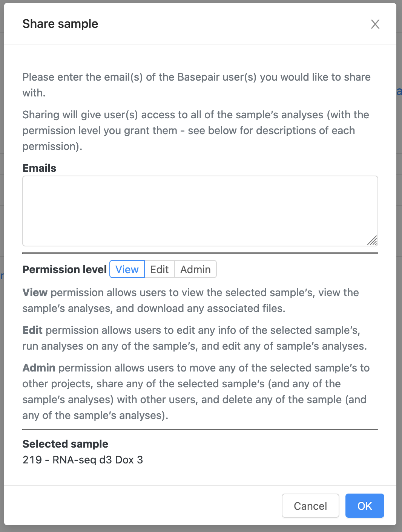Click the Selected sample heading
This screenshot has height=532, width=402.
65,444
